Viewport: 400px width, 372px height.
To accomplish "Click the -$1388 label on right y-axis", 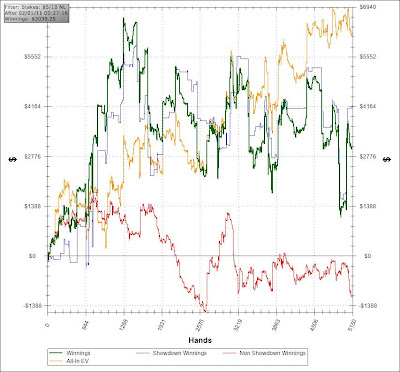I will [369, 306].
